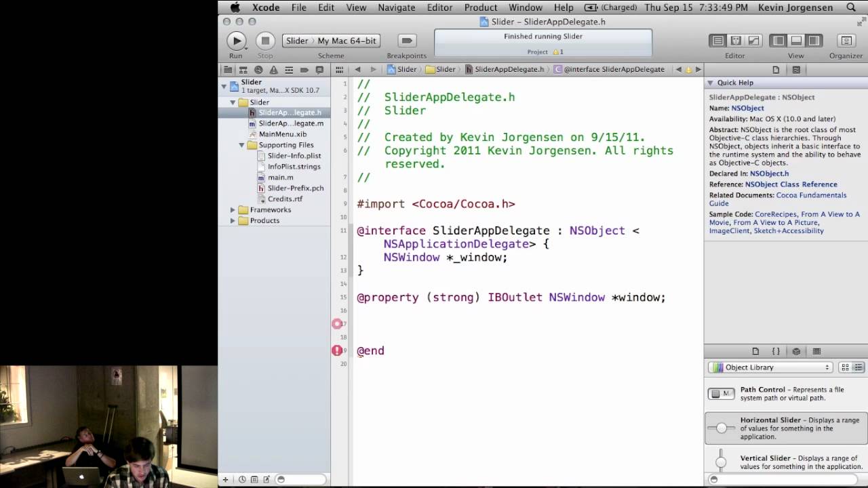Show the Debug area view button
Image resolution: width=868 pixels, height=488 pixels.
click(796, 41)
